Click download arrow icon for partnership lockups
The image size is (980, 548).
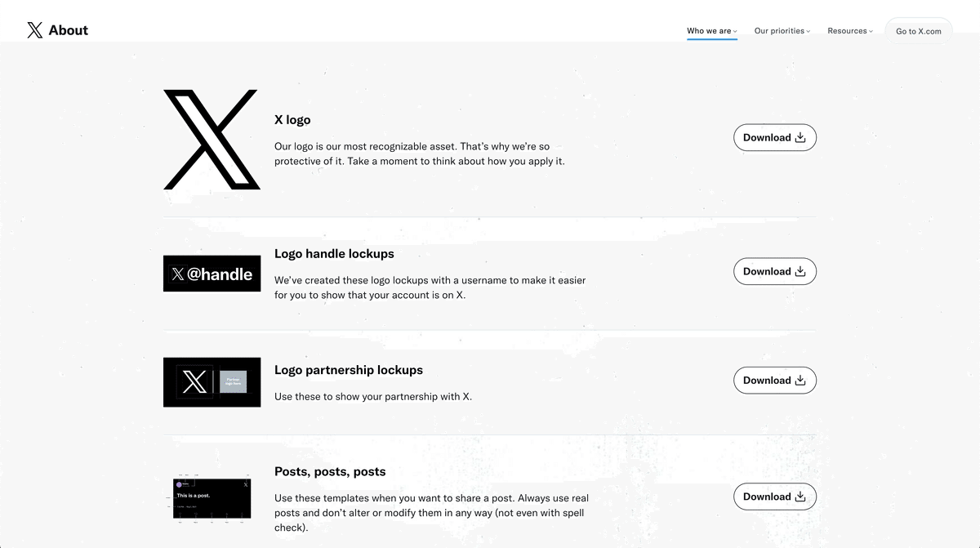(x=800, y=380)
